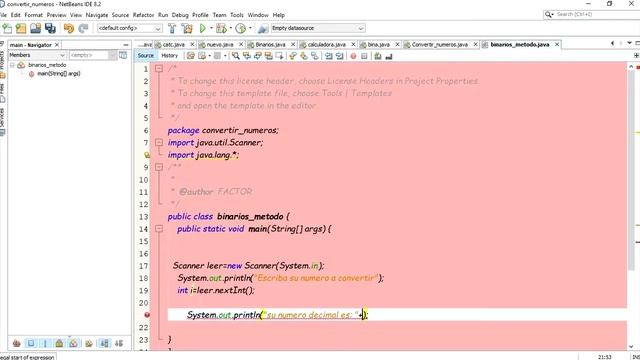Switch to the Convertir_numeros.java tab
Viewport: 640px width, 360px height.
(x=439, y=44)
